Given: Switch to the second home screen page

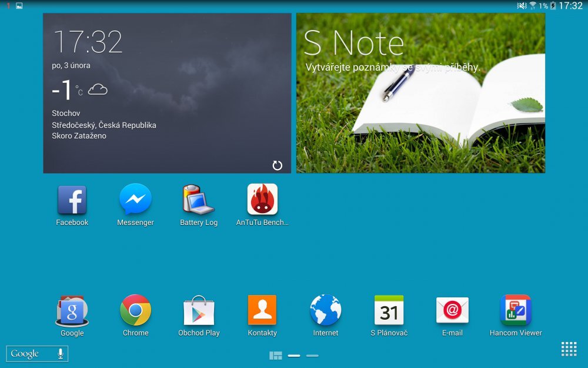Looking at the screenshot, I should [312, 355].
